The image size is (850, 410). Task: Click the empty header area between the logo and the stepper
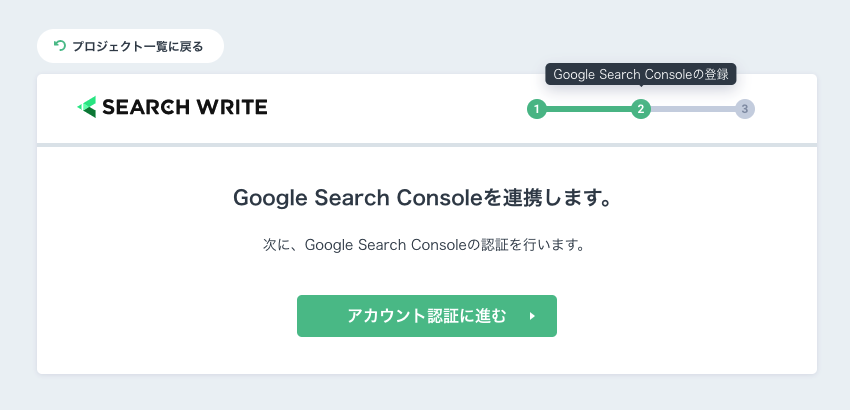coord(396,108)
